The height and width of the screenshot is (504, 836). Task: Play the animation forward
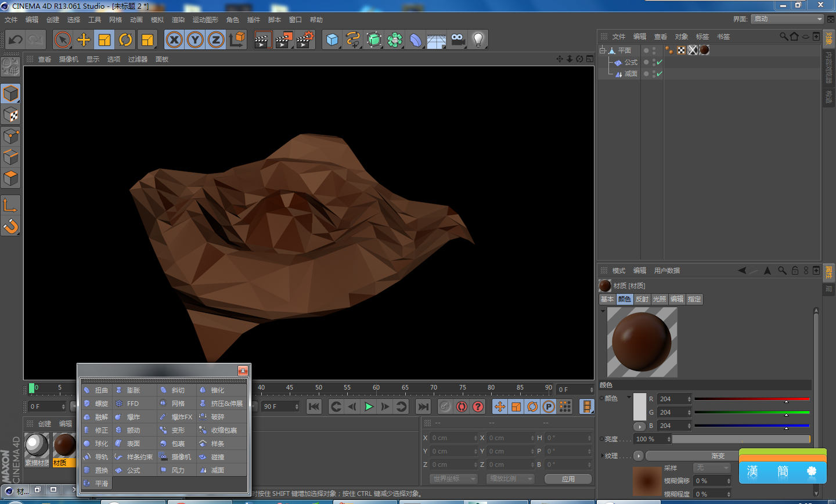pyautogui.click(x=369, y=406)
